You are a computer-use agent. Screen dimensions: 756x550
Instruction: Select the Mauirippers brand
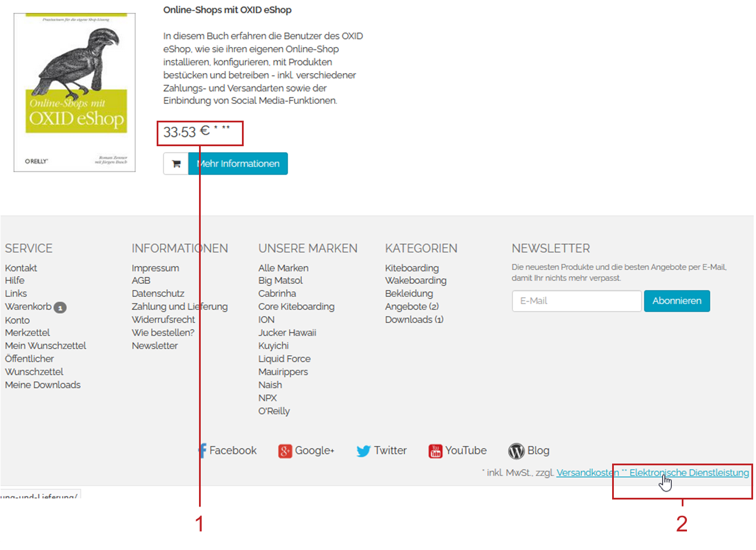click(x=283, y=372)
